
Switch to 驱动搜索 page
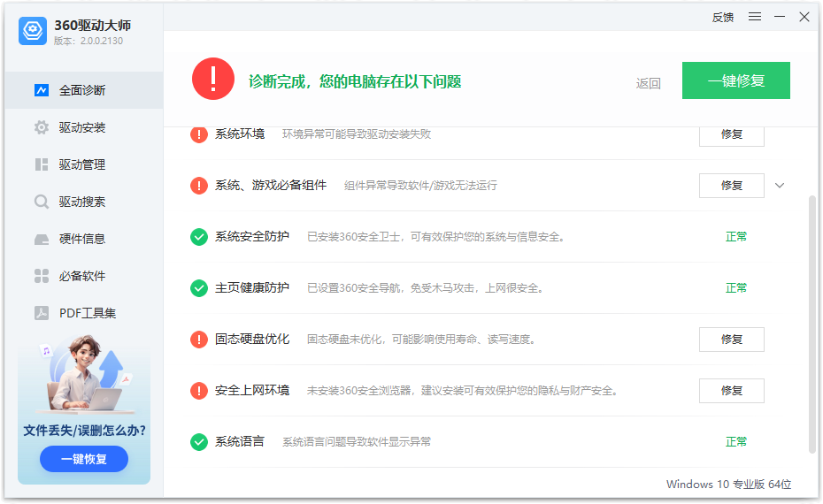point(84,202)
